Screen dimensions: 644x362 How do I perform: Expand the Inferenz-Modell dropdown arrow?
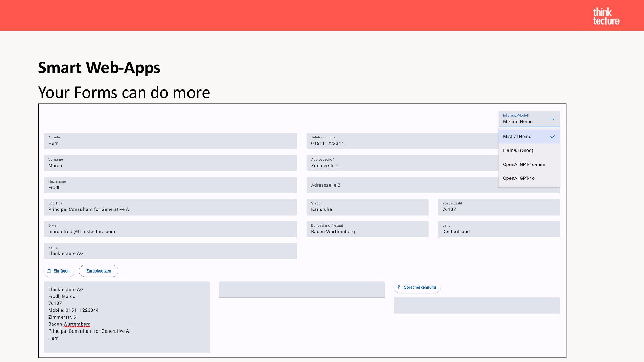coord(554,119)
